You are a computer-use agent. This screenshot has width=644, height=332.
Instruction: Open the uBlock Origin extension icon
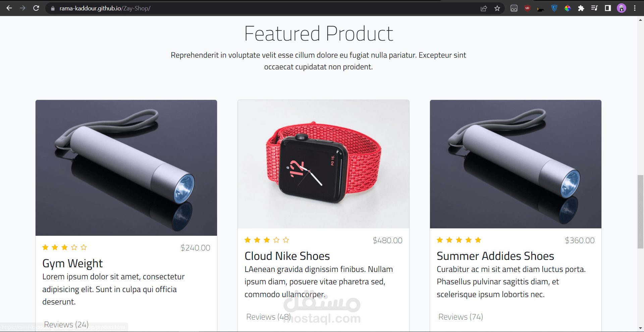(x=527, y=8)
